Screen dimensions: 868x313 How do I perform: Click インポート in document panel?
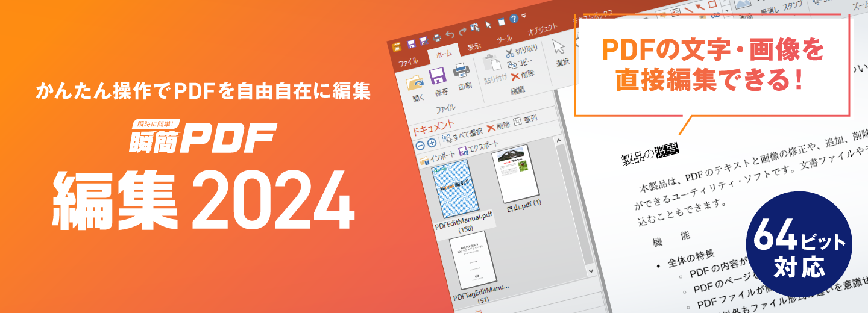437,158
